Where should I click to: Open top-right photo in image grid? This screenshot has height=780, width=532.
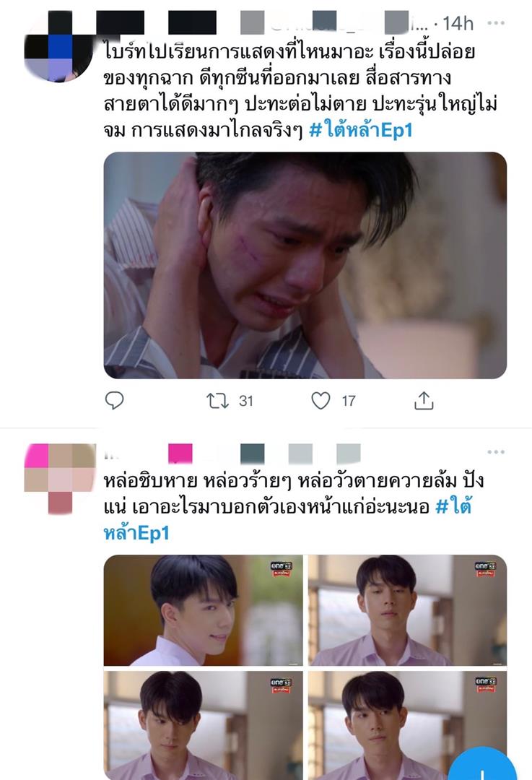pyautogui.click(x=407, y=610)
